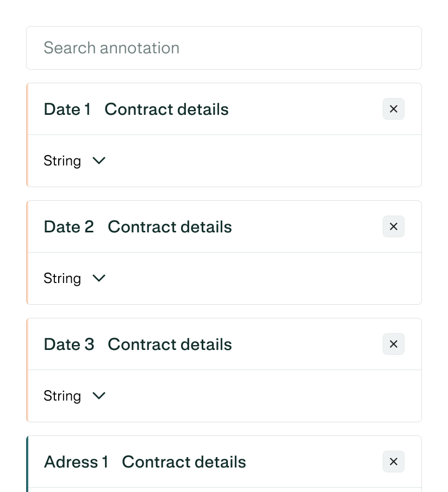Click the Search annotation field
Image resolution: width=448 pixels, height=492 pixels.
click(x=223, y=48)
